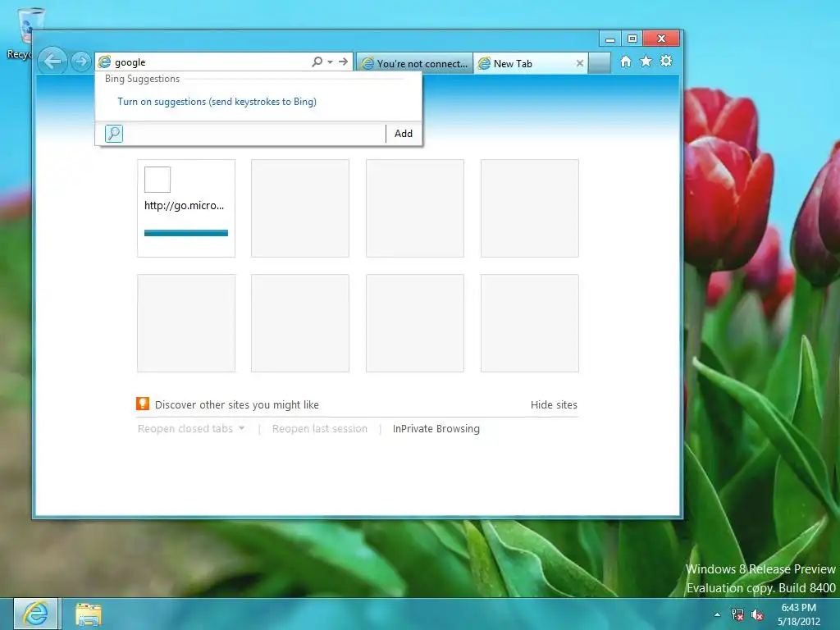
Task: Click Reopen last session link
Action: click(x=320, y=428)
